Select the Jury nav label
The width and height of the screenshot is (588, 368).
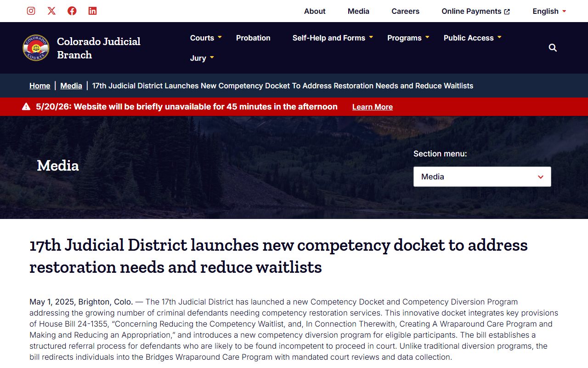[x=198, y=58]
